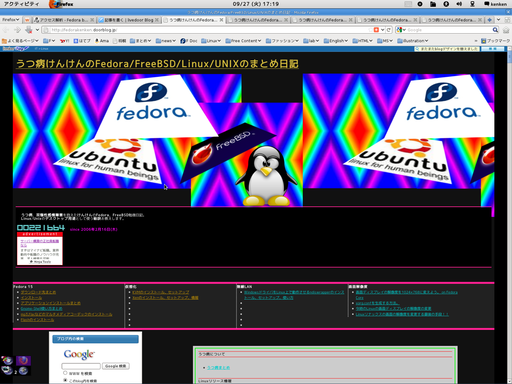Click the Firefox icon in bottom-left tray
512x384 pixels.
click(x=23, y=361)
